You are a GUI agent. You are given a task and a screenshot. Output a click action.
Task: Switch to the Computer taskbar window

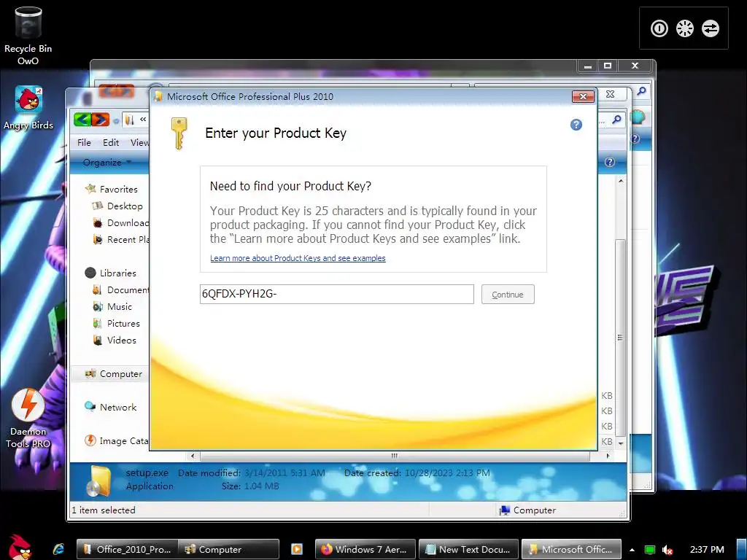(x=228, y=549)
